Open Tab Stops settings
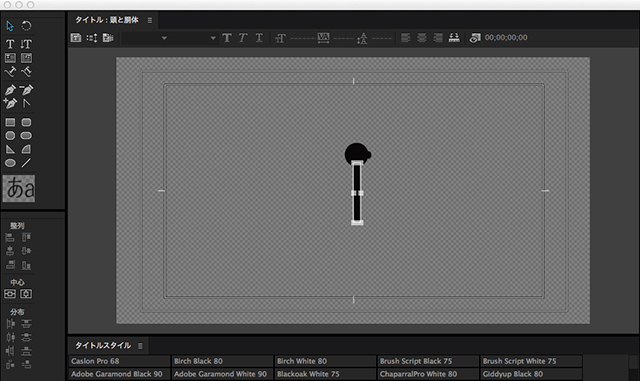Screen dimensions: 640x381 pos(454,38)
